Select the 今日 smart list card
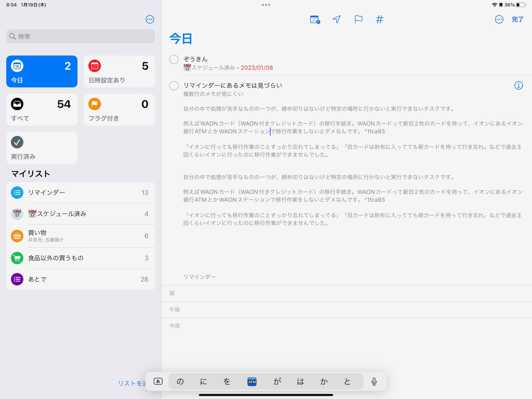Viewport: 532px width, 399px height. pyautogui.click(x=42, y=71)
